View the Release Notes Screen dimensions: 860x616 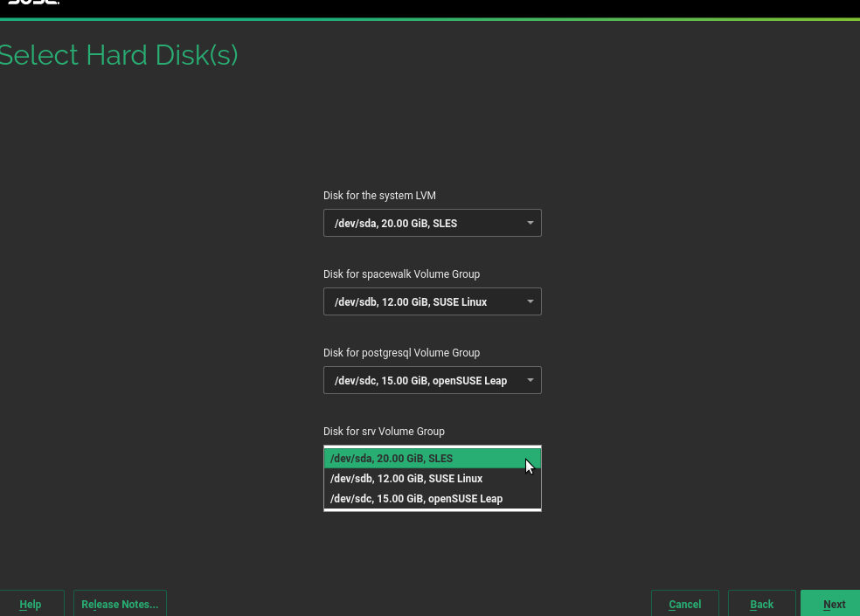click(x=120, y=604)
